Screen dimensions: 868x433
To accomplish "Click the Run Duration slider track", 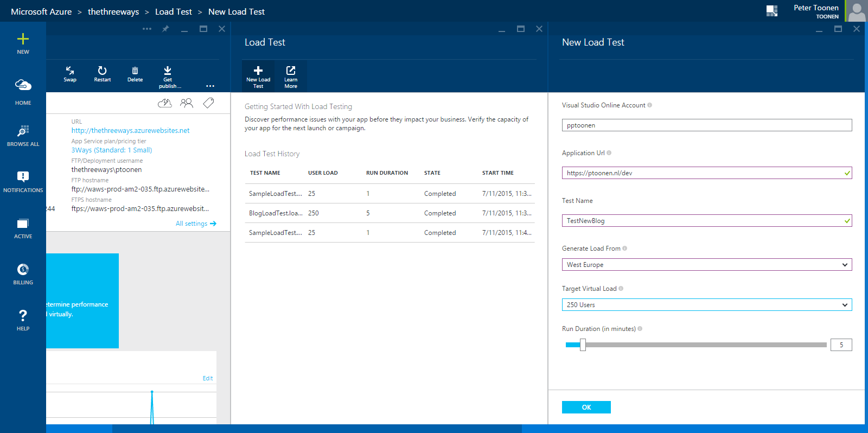I will tap(696, 345).
